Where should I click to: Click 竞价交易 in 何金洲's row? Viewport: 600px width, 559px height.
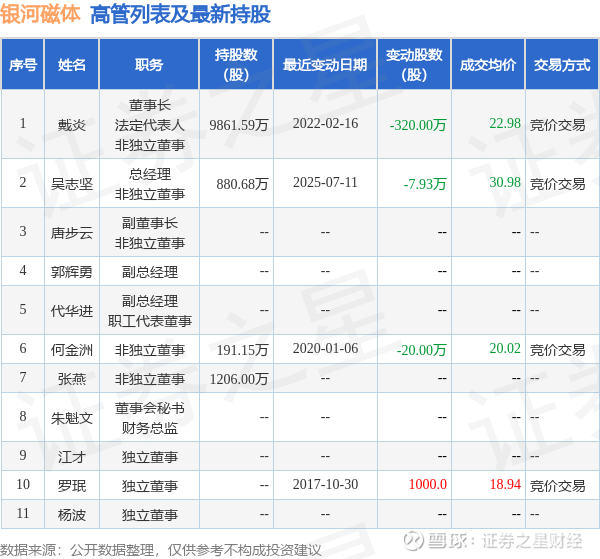click(558, 350)
